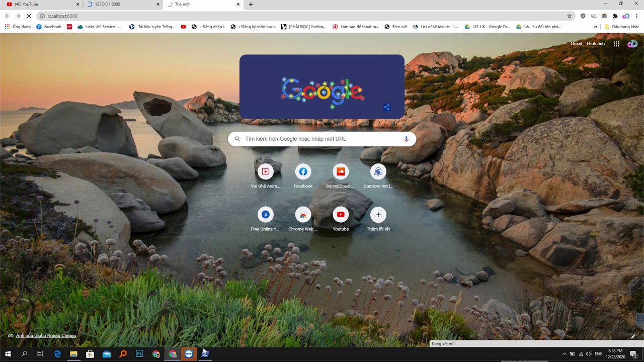The image size is (644, 362).
Task: Open Microsoft Store from taskbar
Action: 90,354
